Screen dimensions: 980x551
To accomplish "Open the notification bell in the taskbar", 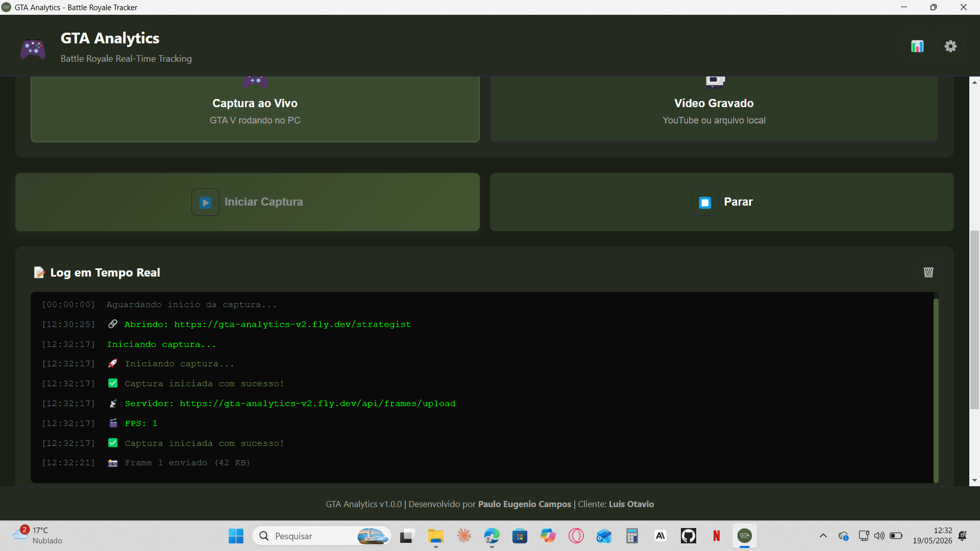I will click(963, 536).
